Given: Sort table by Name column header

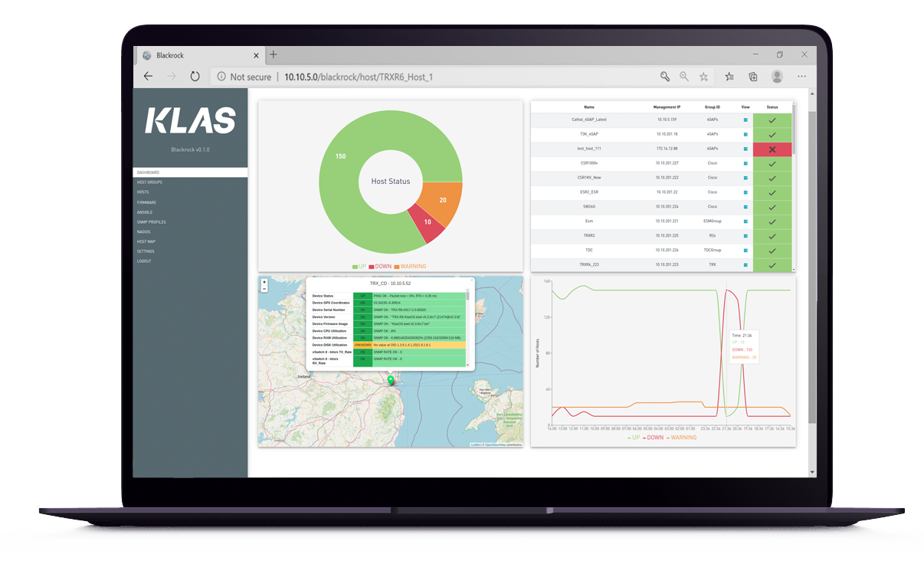Looking at the screenshot, I should tap(589, 107).
